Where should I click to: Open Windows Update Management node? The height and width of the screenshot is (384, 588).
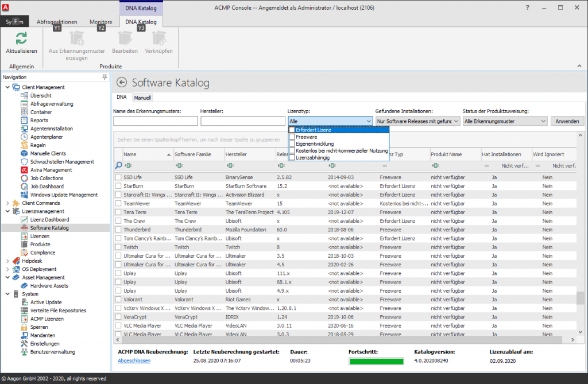click(64, 195)
